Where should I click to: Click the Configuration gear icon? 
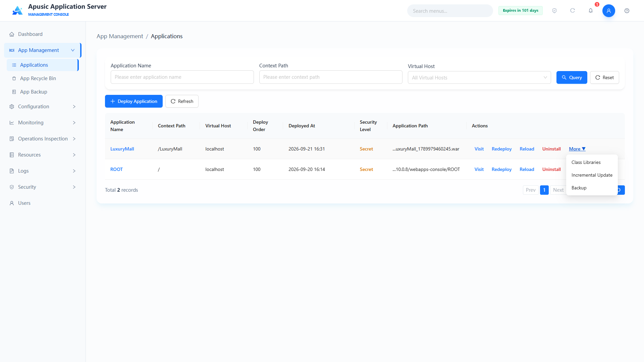(12, 107)
